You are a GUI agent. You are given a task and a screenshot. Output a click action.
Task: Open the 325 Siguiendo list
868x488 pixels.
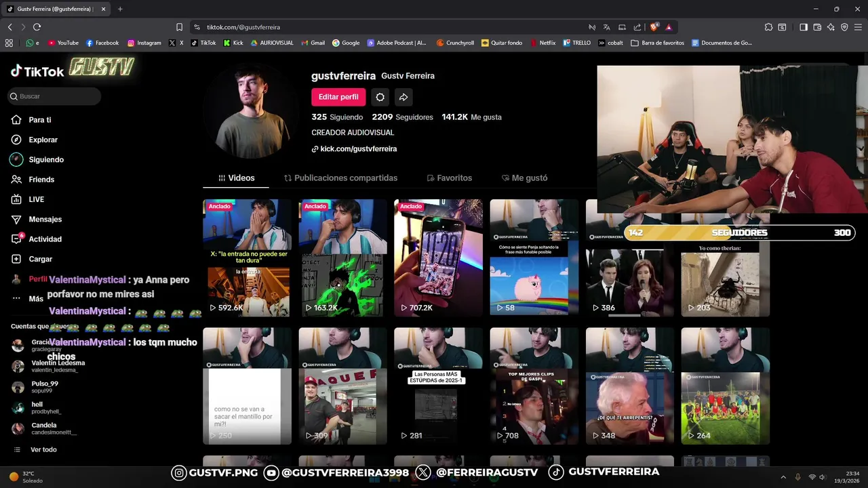pyautogui.click(x=337, y=117)
